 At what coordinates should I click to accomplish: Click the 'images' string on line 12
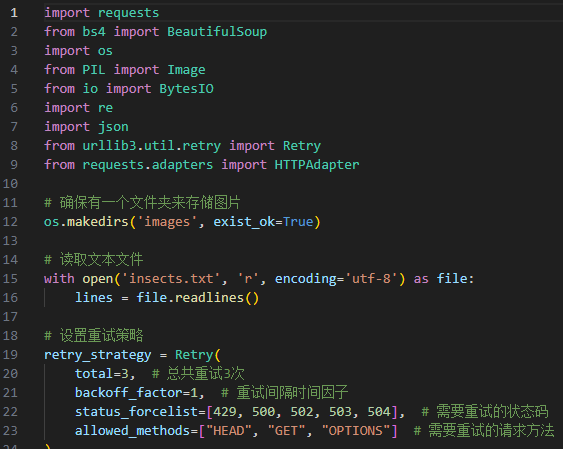point(167,222)
